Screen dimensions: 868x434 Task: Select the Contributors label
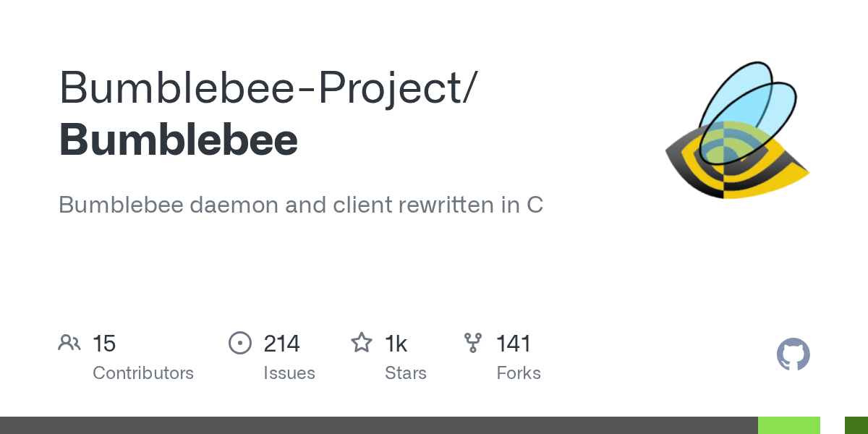[x=143, y=373]
